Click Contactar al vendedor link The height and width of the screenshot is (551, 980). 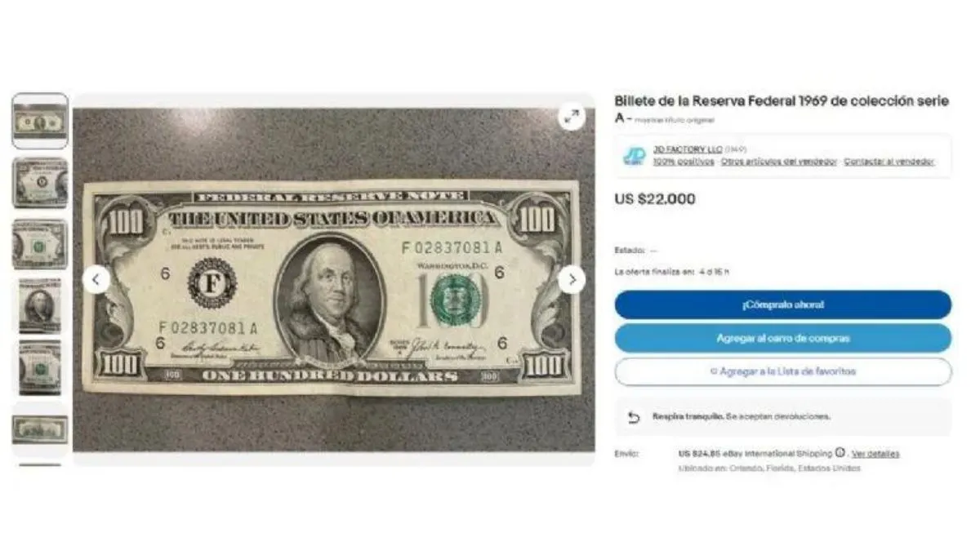point(889,162)
